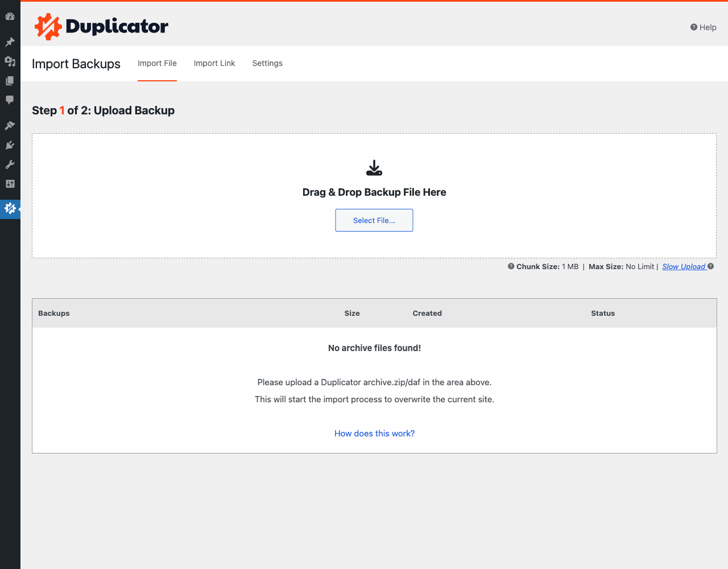Click the 'Import Backups' page title

[x=76, y=64]
